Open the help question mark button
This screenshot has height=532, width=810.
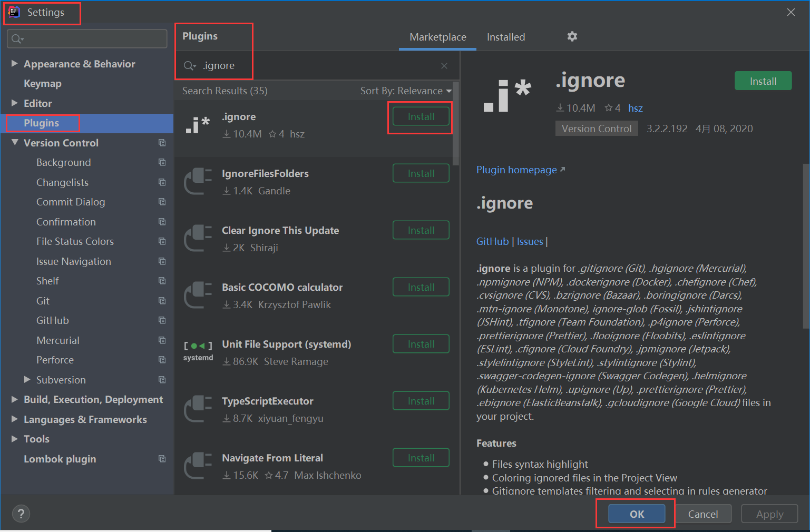click(x=21, y=514)
